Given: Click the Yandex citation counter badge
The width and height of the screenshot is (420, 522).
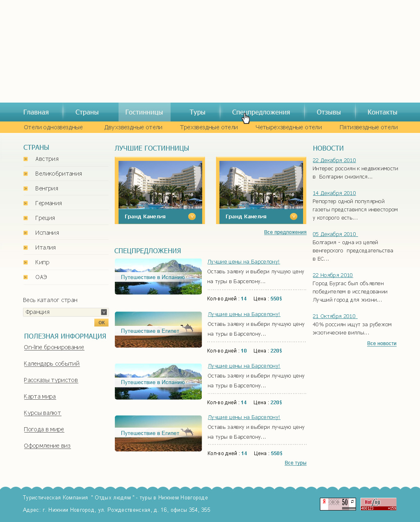Looking at the screenshot, I should tap(338, 504).
